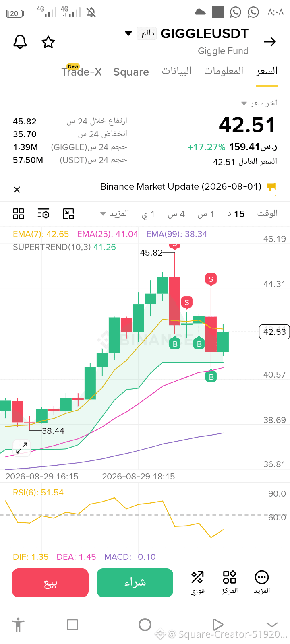Open the فوري spot trading icon

[x=197, y=582]
